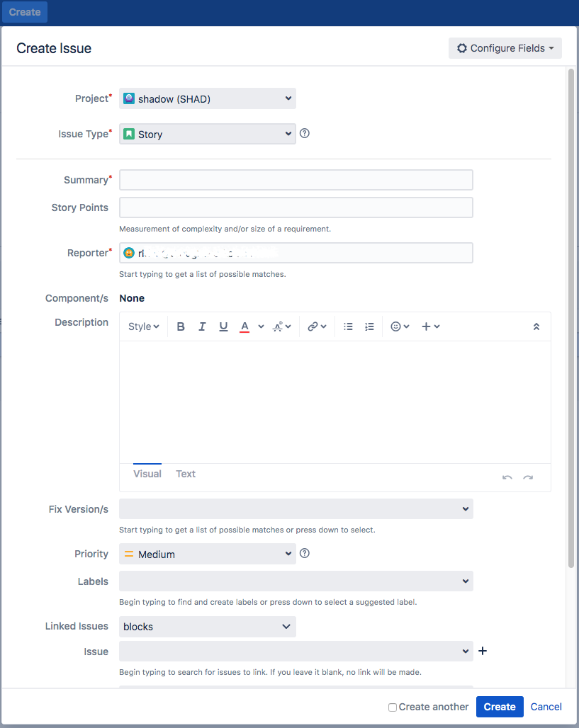Switch to the Text tab of the editor
The image size is (579, 728).
coord(186,474)
